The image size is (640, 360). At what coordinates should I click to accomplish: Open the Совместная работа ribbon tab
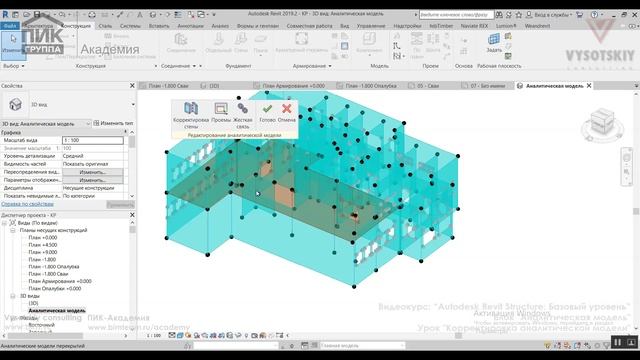(309, 26)
